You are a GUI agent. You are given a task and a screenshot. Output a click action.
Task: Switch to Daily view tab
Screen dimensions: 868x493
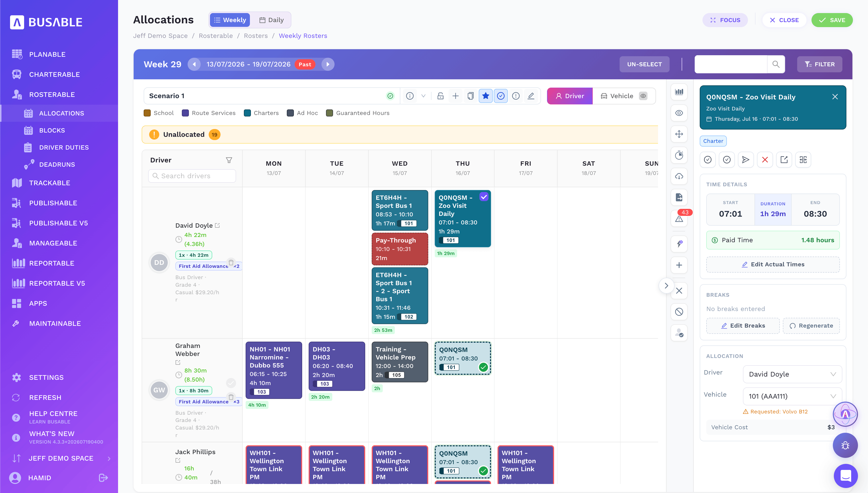[x=272, y=20]
